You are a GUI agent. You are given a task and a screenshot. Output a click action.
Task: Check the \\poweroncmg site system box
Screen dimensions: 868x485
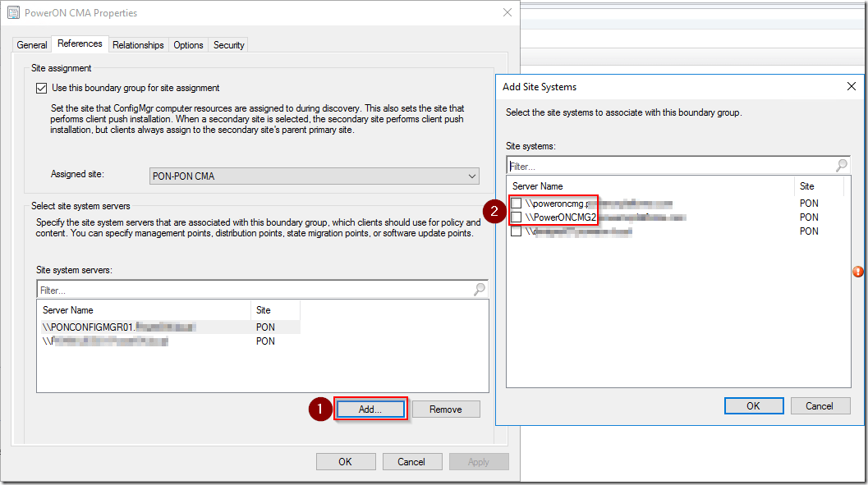point(516,204)
